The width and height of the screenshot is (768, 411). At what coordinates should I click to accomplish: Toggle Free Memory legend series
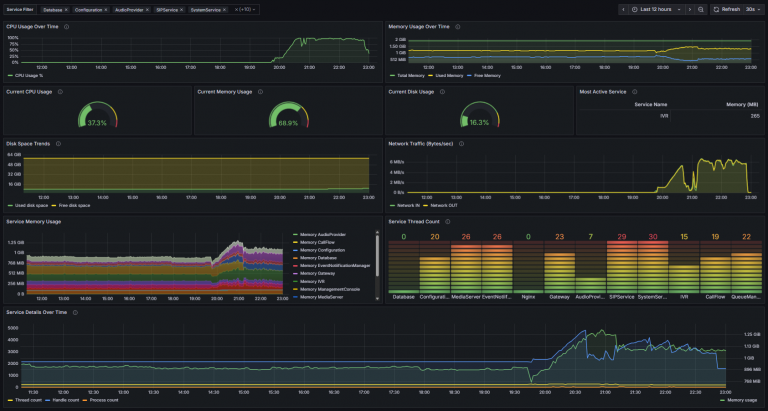(484, 75)
